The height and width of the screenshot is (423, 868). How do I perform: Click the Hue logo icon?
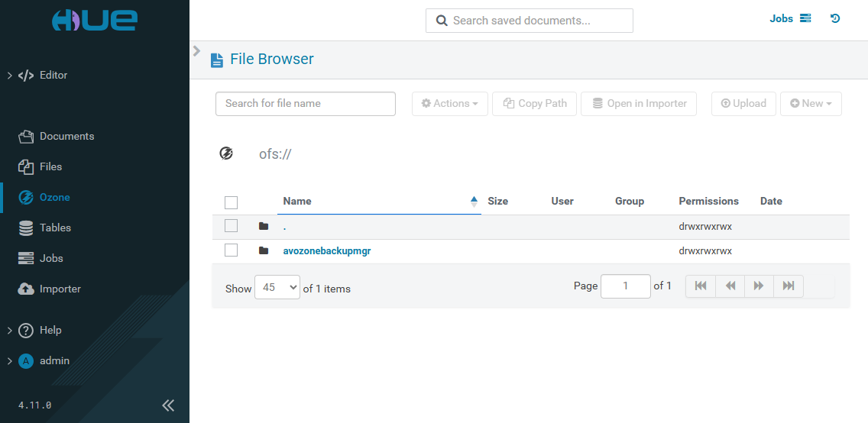[x=94, y=20]
